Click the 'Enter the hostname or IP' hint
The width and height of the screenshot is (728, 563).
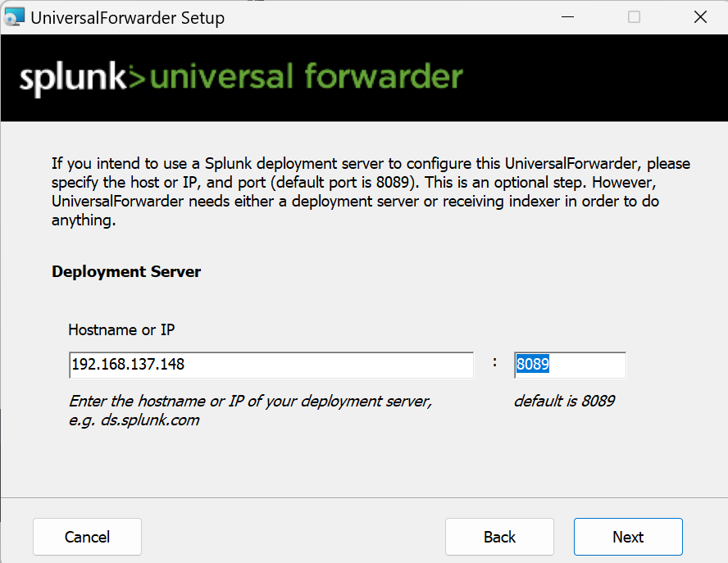coord(249,402)
